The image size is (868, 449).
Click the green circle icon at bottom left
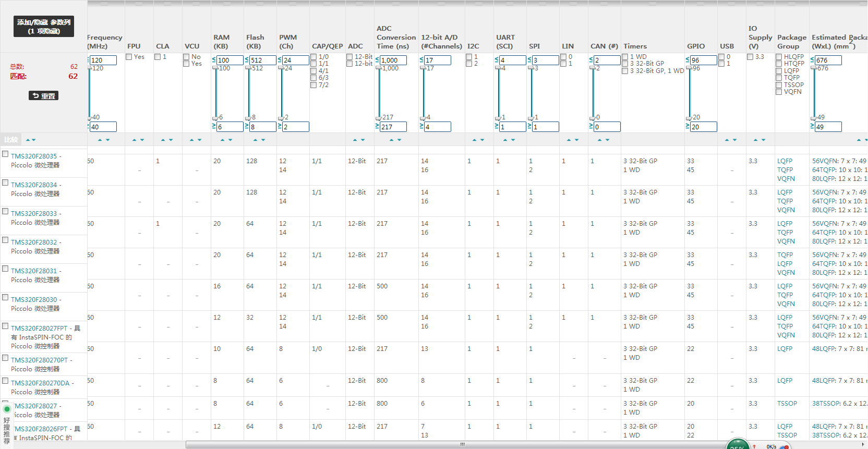(x=7, y=409)
